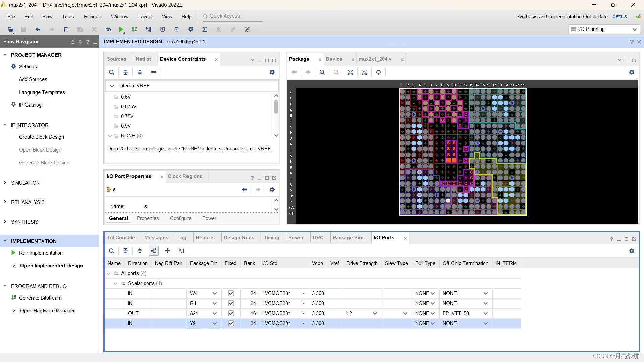This screenshot has width=644, height=362.
Task: Toggle Fixed checkbox for pin Y9
Action: click(231, 323)
